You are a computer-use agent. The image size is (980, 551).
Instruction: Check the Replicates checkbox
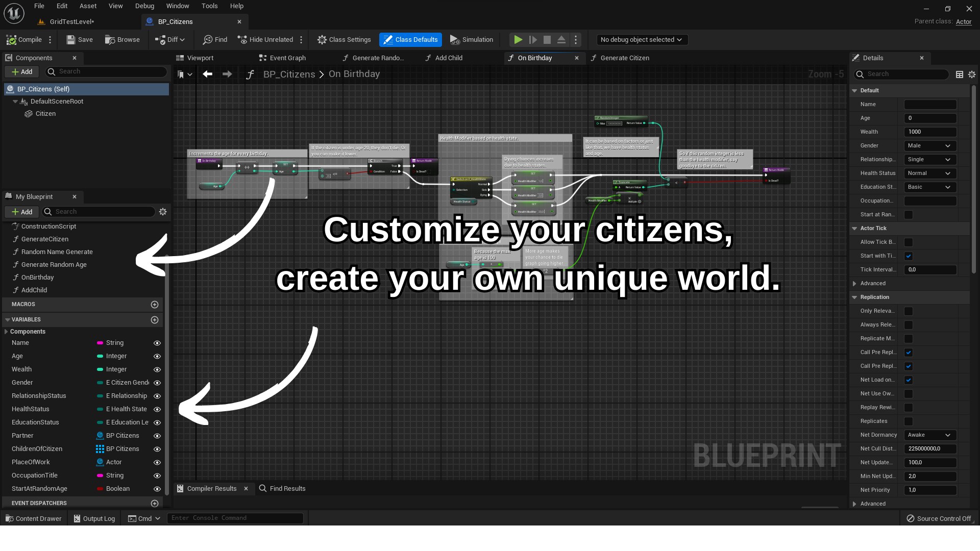click(x=908, y=421)
